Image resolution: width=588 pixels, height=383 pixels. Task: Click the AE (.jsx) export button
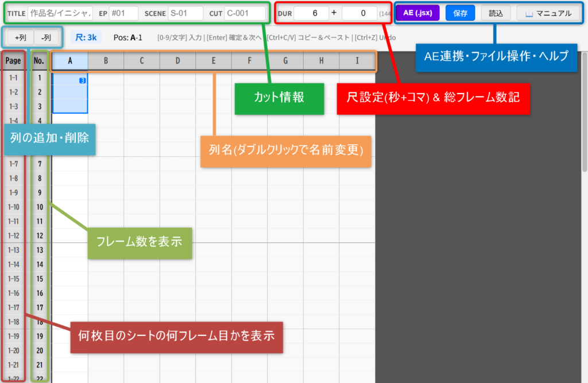(417, 13)
